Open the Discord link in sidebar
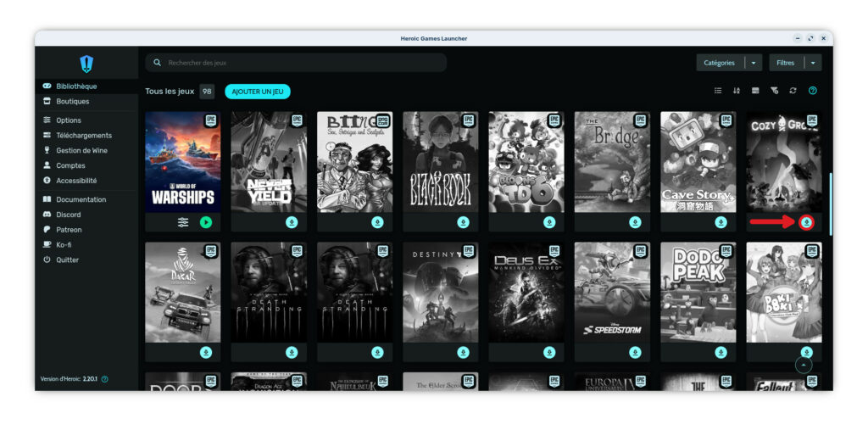The height and width of the screenshot is (430, 868). click(68, 215)
